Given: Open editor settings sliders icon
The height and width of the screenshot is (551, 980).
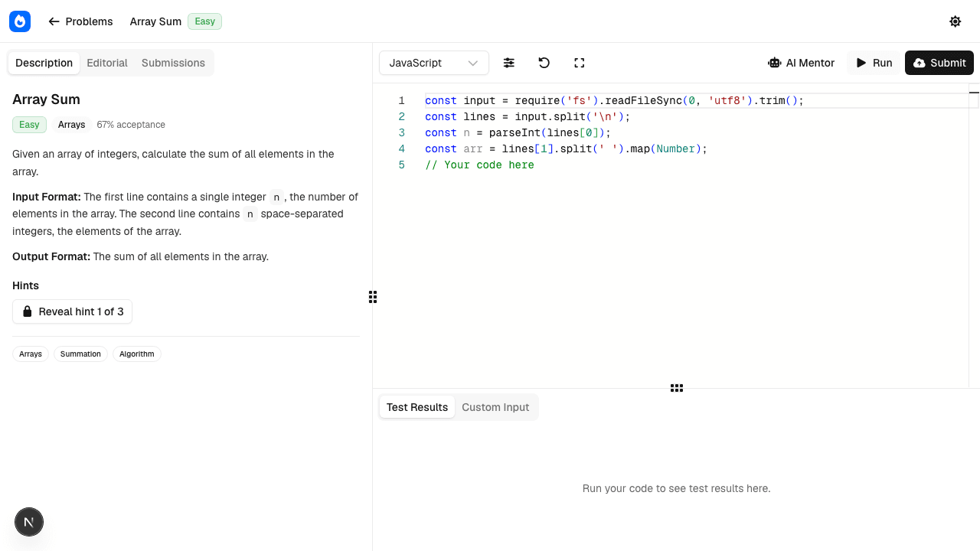Looking at the screenshot, I should pyautogui.click(x=509, y=63).
